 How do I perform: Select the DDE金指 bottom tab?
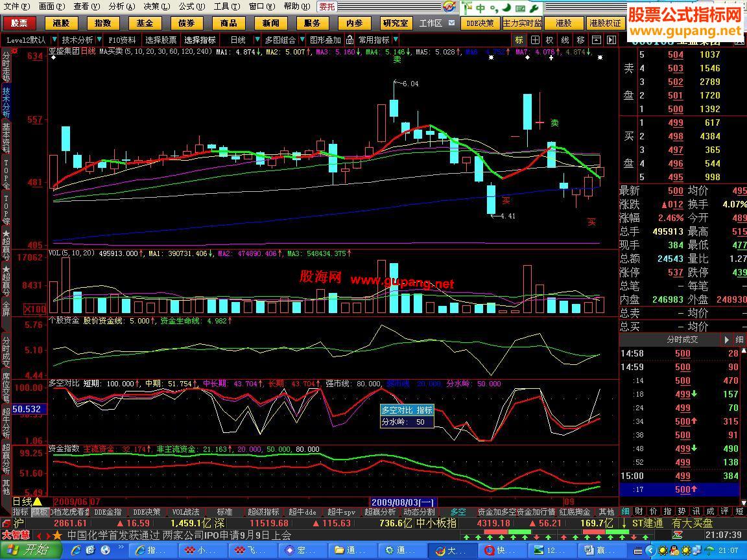108,512
